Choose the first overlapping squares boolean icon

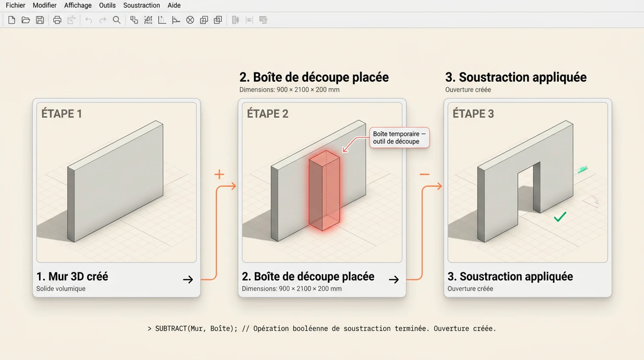click(x=204, y=20)
